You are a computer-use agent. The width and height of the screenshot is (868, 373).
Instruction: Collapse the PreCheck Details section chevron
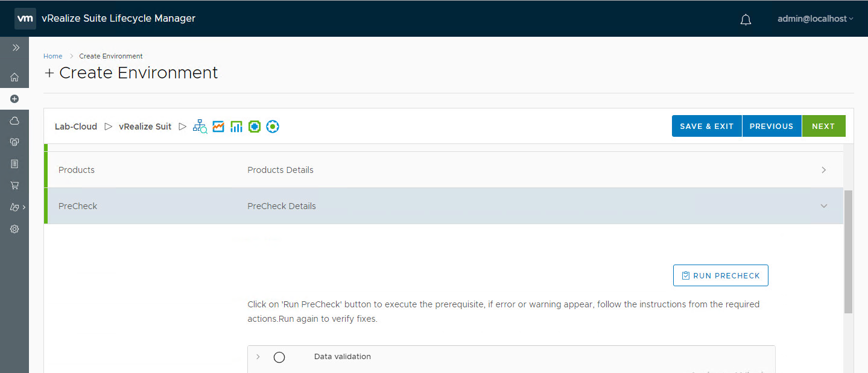[x=824, y=206]
